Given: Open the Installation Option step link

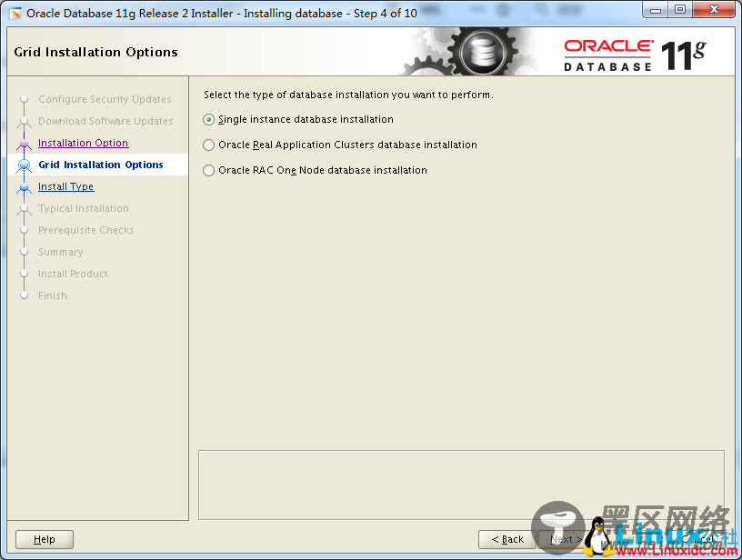Looking at the screenshot, I should 84,143.
